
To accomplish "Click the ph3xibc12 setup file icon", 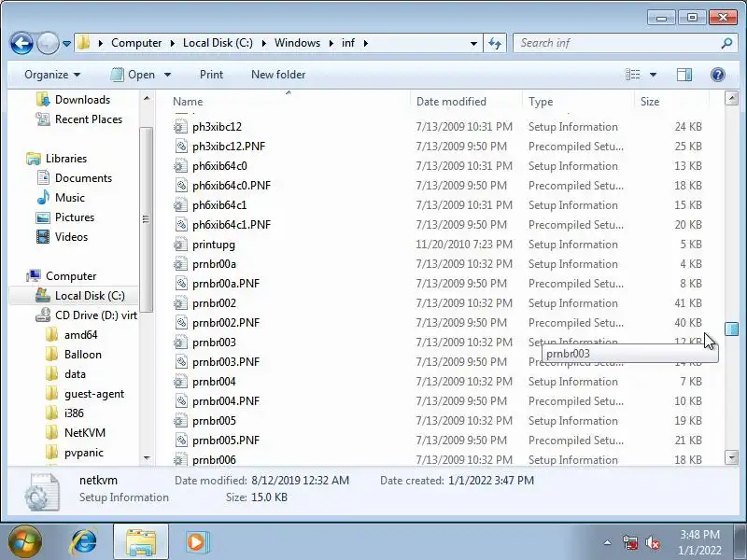I will 180,127.
